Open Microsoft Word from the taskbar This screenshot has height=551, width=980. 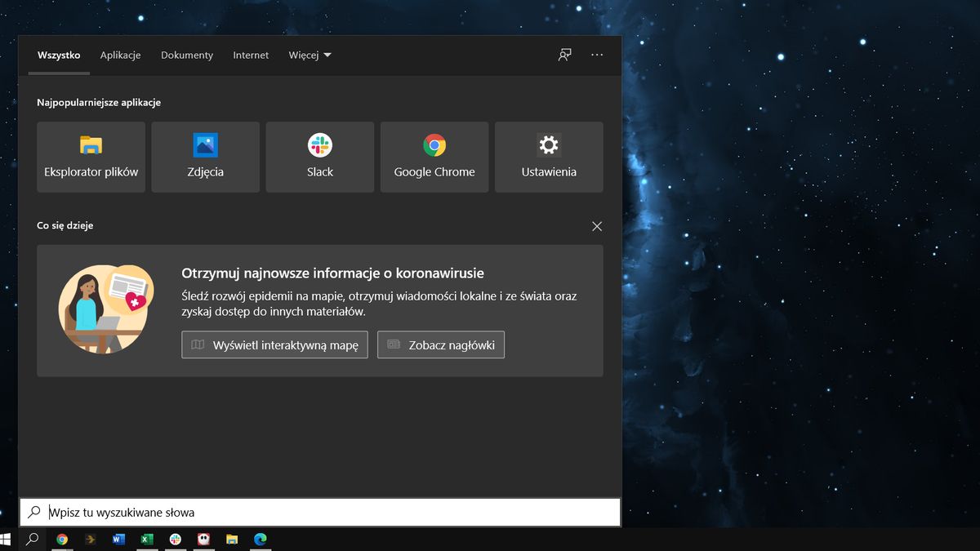point(118,539)
